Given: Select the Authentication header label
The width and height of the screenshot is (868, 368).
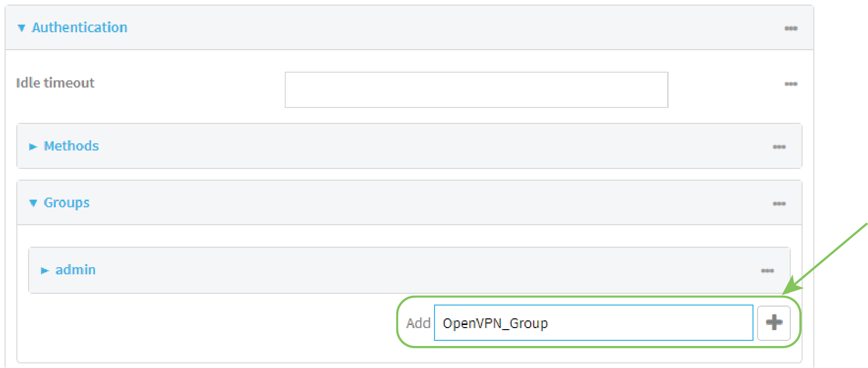Looking at the screenshot, I should pos(80,28).
